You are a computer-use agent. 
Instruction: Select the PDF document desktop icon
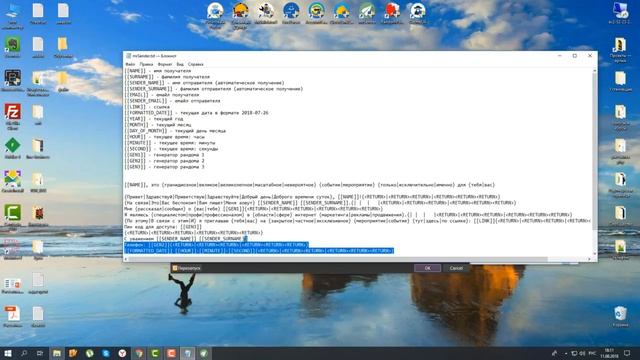point(13,316)
